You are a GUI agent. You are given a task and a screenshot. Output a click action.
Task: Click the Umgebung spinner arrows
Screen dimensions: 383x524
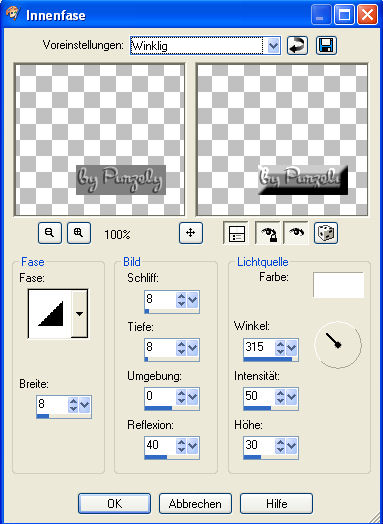pos(181,397)
